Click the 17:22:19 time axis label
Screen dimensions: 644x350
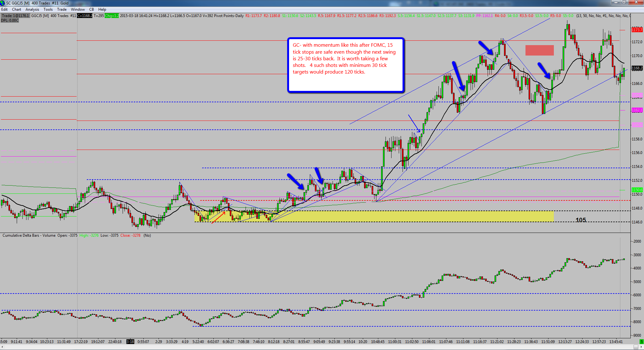81,342
